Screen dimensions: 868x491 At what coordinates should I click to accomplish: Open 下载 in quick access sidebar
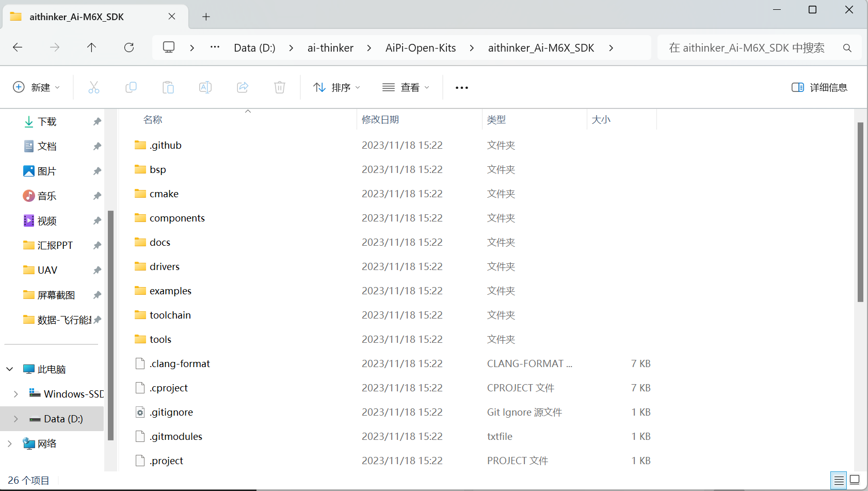pos(47,122)
